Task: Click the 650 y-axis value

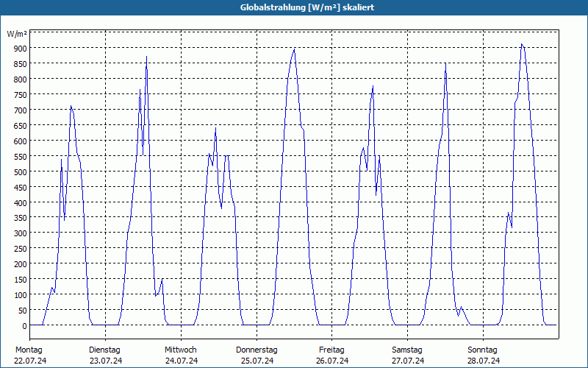Action: tap(21, 126)
